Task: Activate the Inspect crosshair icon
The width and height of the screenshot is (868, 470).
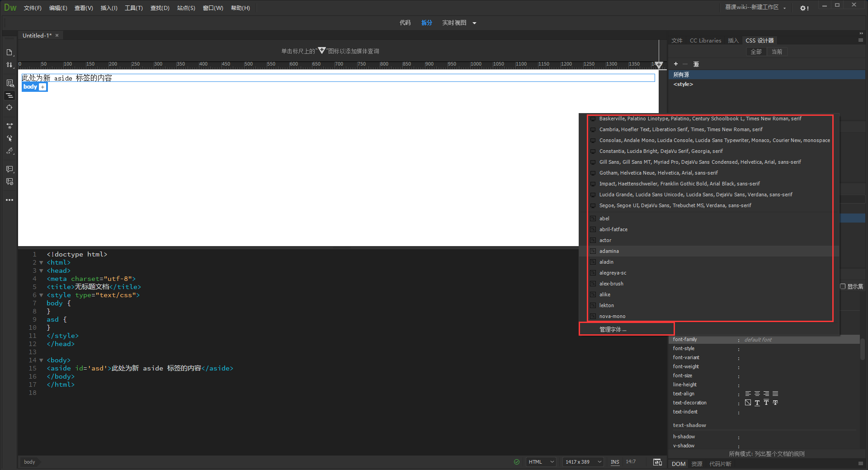Action: [9, 108]
